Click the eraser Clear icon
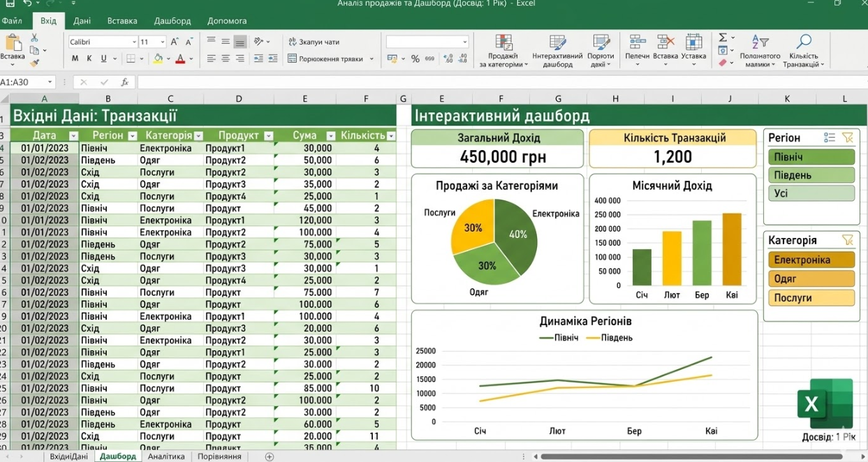This screenshot has height=462, width=868. coord(723,63)
